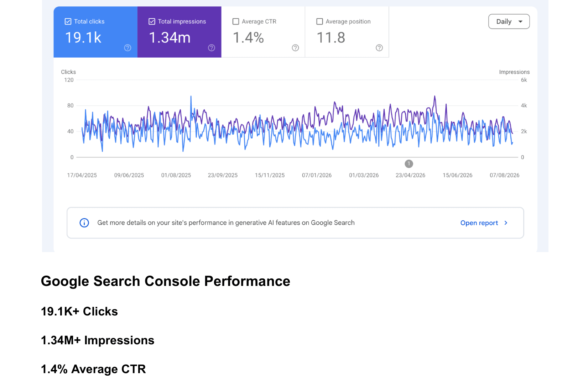Click the 2k impressions axis tick
The image size is (572, 392).
(x=524, y=131)
